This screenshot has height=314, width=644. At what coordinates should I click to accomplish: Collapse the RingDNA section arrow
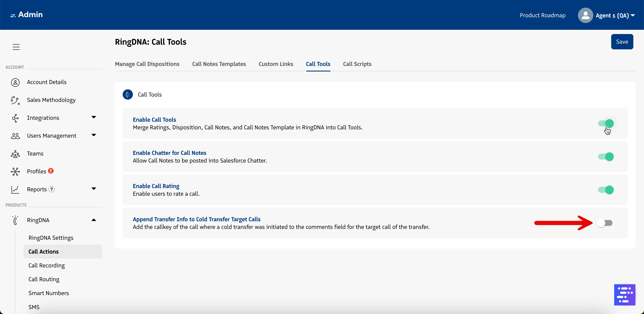point(94,220)
